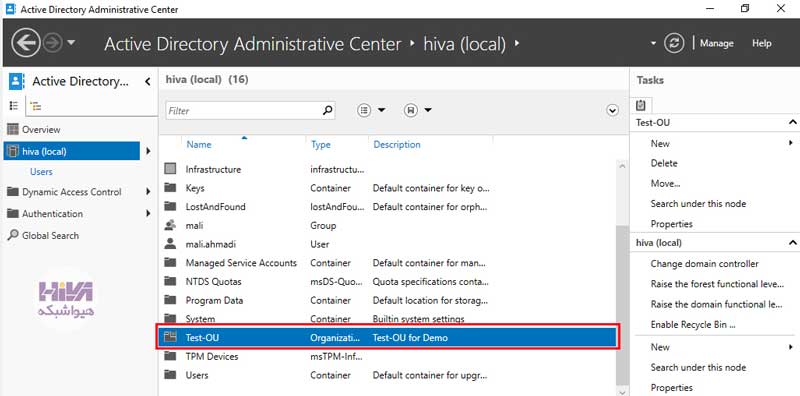Open the Authentication node
The height and width of the screenshot is (396, 800).
52,214
